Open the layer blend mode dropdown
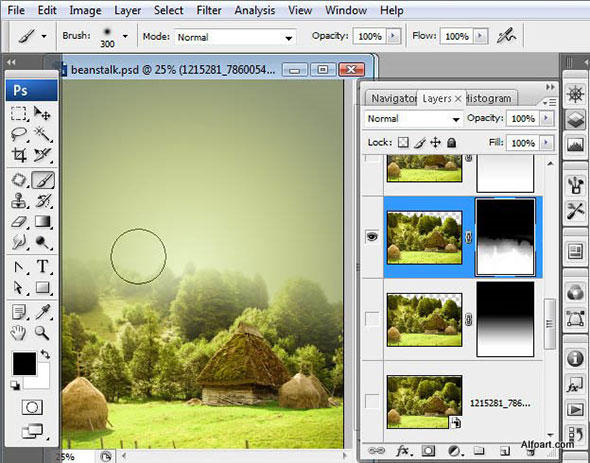The image size is (590, 463). [x=413, y=119]
